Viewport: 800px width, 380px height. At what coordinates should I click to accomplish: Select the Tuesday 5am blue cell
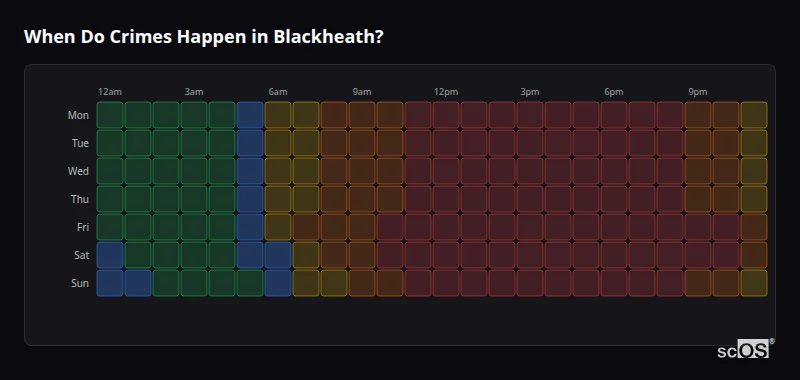(250, 143)
